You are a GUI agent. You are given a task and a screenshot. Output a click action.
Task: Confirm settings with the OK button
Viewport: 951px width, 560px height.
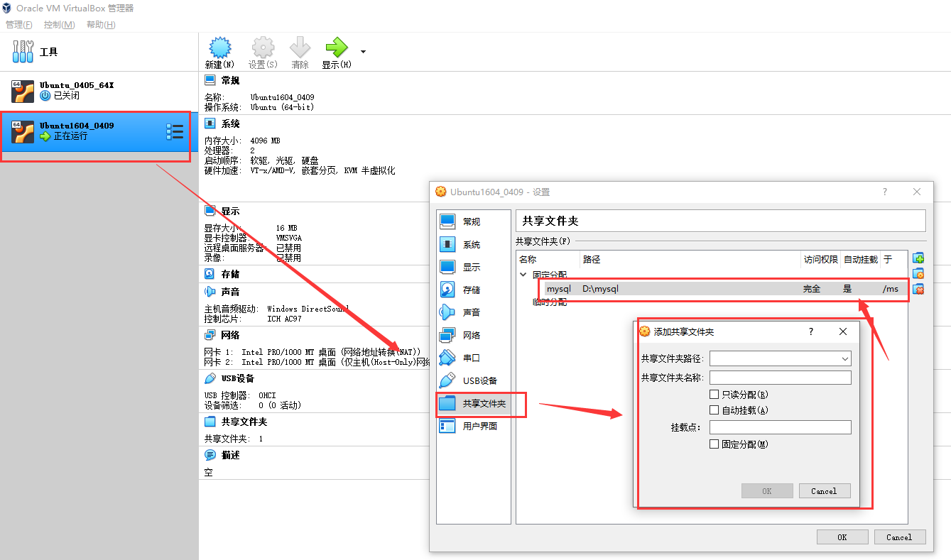(842, 537)
